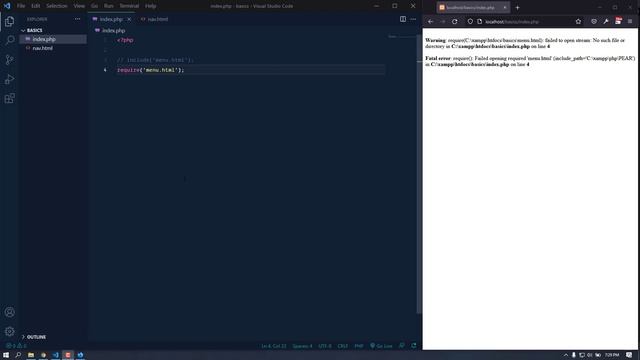640x360 pixels.
Task: Open the Windows Start menu
Action: tap(6, 355)
